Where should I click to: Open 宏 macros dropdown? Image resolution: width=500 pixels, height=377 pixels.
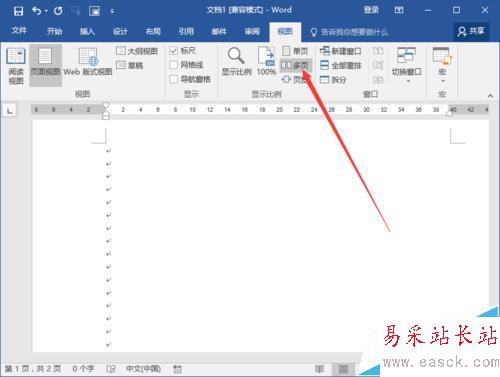442,65
